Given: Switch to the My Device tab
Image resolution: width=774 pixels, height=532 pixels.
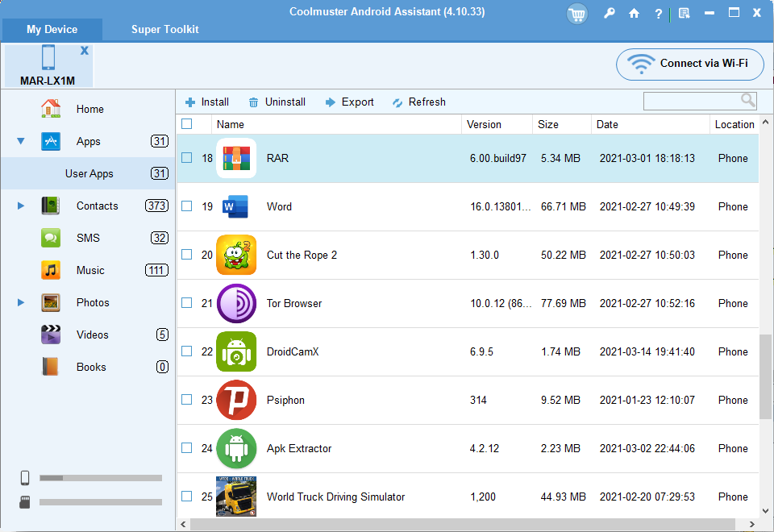Looking at the screenshot, I should pyautogui.click(x=52, y=30).
